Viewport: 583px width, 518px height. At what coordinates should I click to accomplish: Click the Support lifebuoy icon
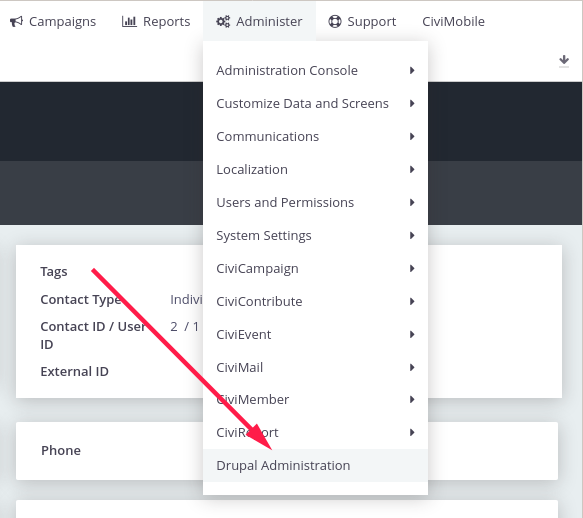(335, 22)
